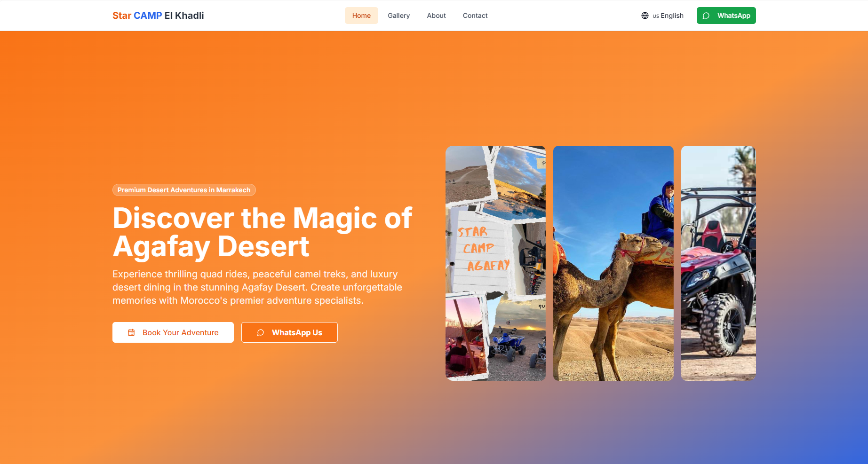The height and width of the screenshot is (464, 868).
Task: Click the Premium Desert Adventures in Marrakech badge
Action: tap(184, 190)
